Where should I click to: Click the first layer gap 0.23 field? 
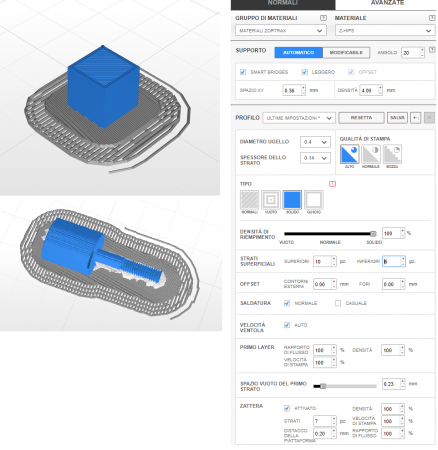click(391, 384)
